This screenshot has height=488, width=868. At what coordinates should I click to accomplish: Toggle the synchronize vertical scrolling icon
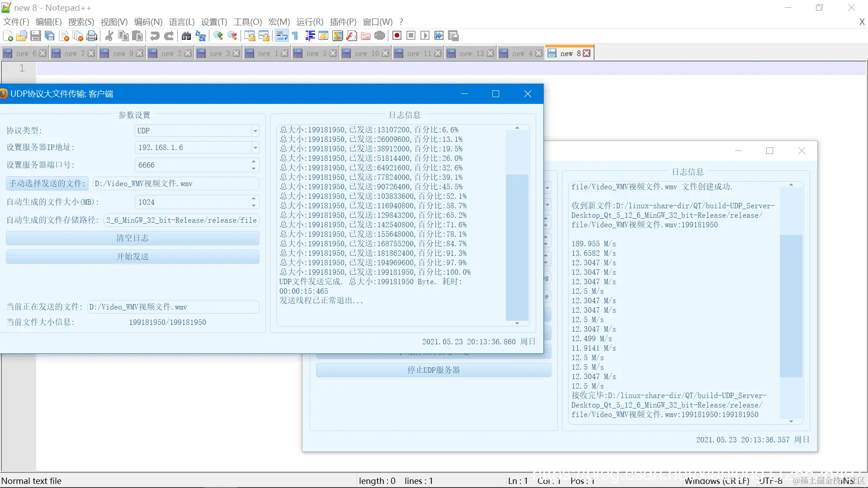[x=250, y=36]
